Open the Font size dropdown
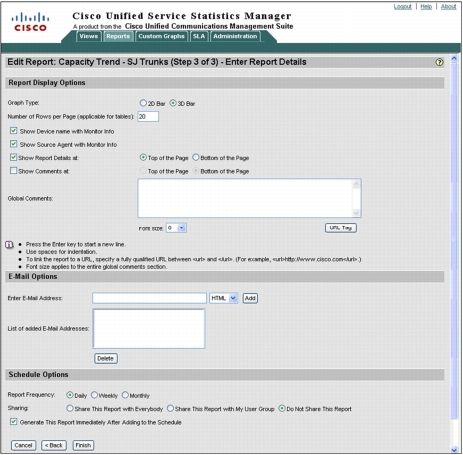 [x=176, y=228]
